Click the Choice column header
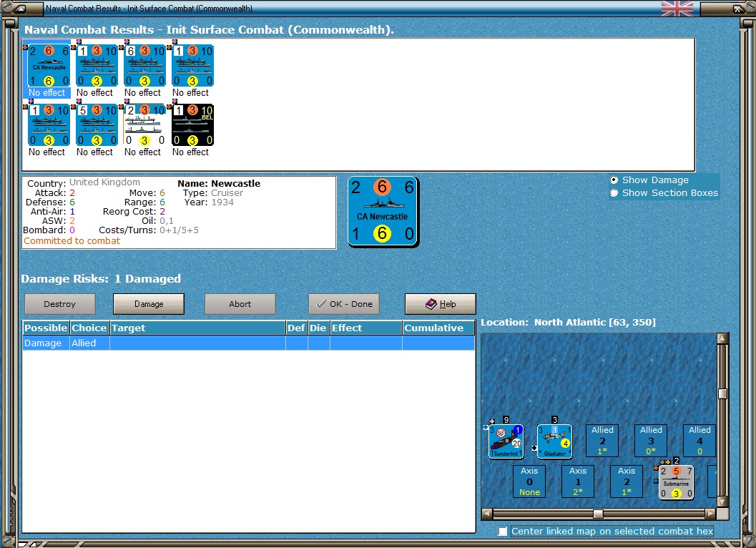Screen dimensions: 756x548 pyautogui.click(x=89, y=328)
